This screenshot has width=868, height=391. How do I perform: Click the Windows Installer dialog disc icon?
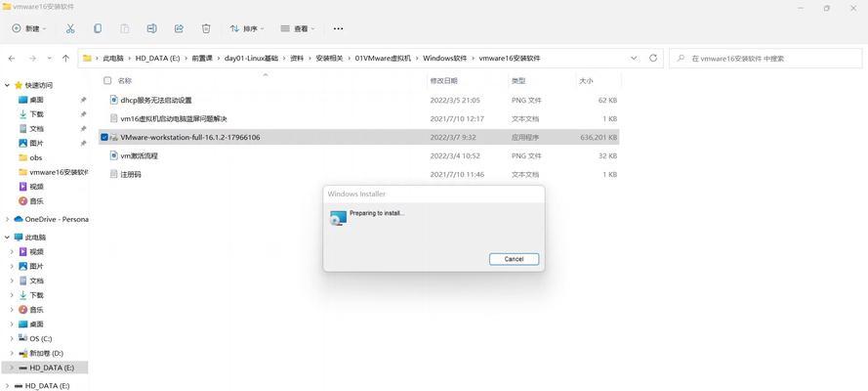click(x=338, y=218)
